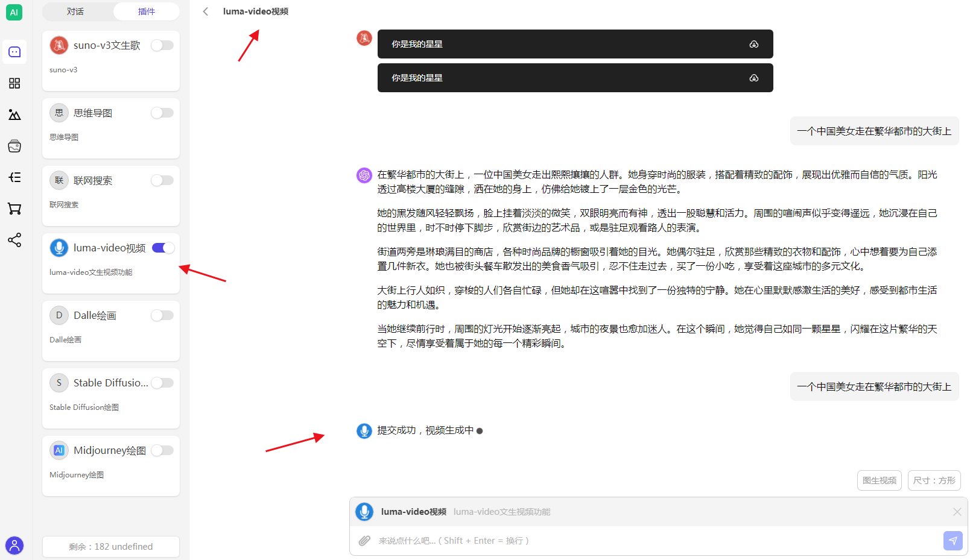Click the 图生视频 button

(x=880, y=480)
